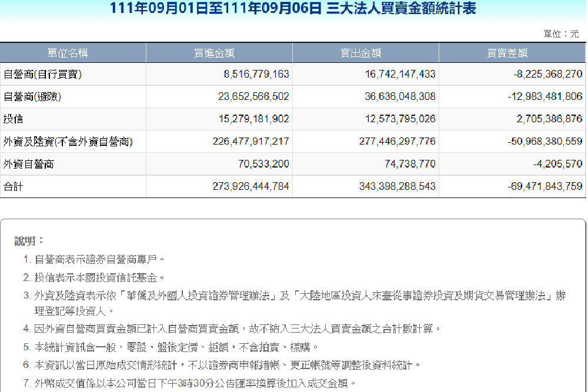The image size is (588, 392).
Task: Select the 自營商(自行買賣) row label
Action: click(x=42, y=74)
